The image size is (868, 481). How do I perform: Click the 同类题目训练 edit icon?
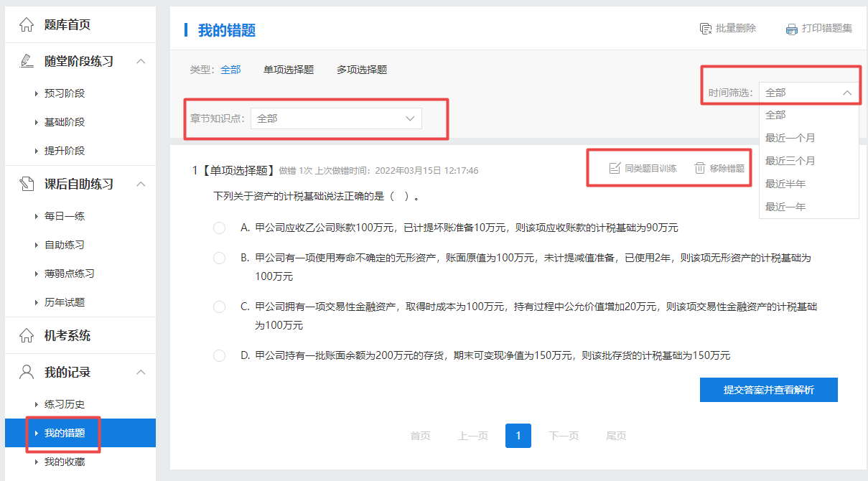pyautogui.click(x=615, y=168)
